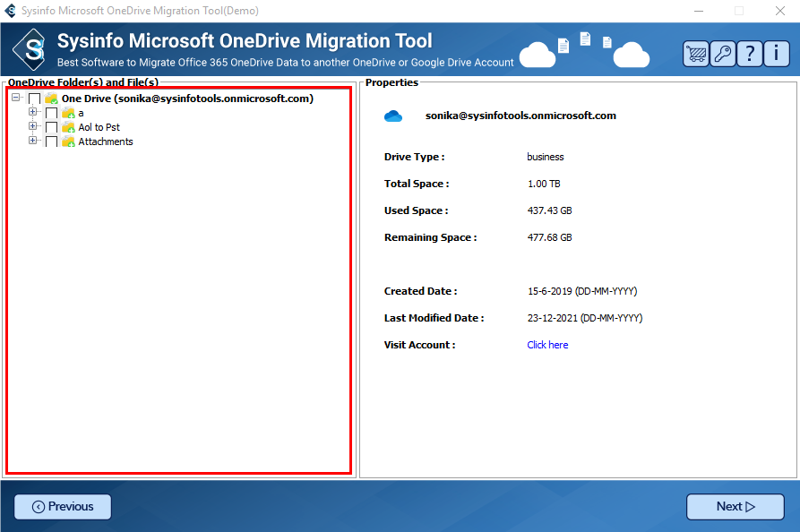
Task: Expand the 'a' folder node
Action: (33, 113)
